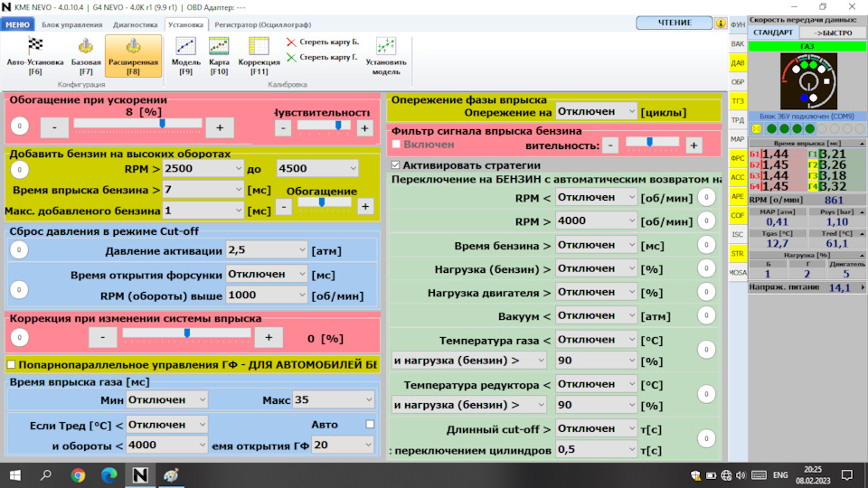This screenshot has height=488, width=868.
Task: Click yellow info icon next to ЧТЕНИЕ
Action: coord(721,23)
